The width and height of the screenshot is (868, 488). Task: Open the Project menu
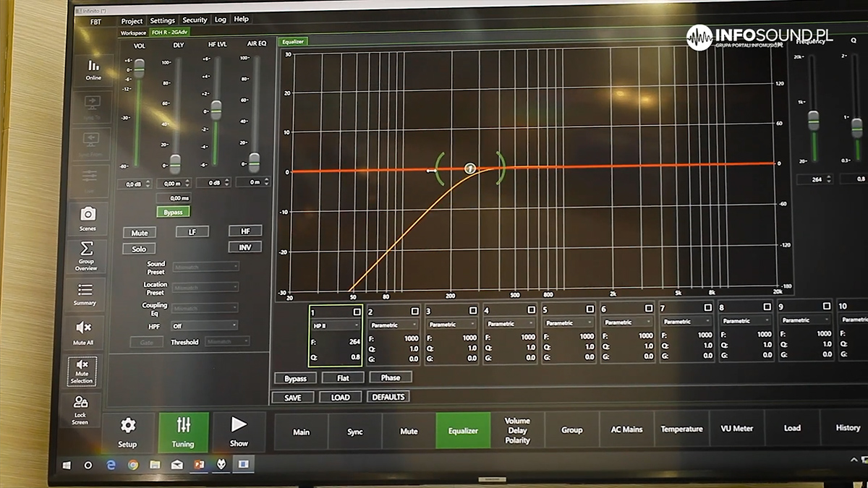tap(132, 21)
